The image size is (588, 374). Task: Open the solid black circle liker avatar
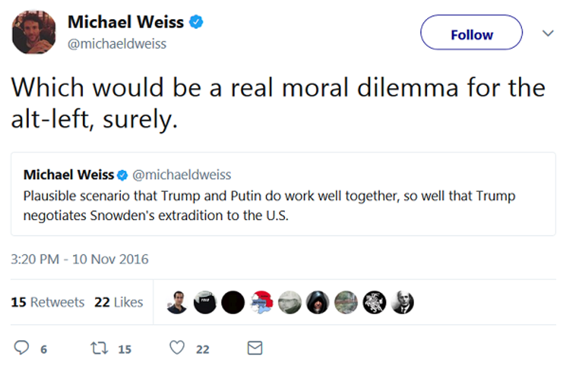[x=233, y=303]
